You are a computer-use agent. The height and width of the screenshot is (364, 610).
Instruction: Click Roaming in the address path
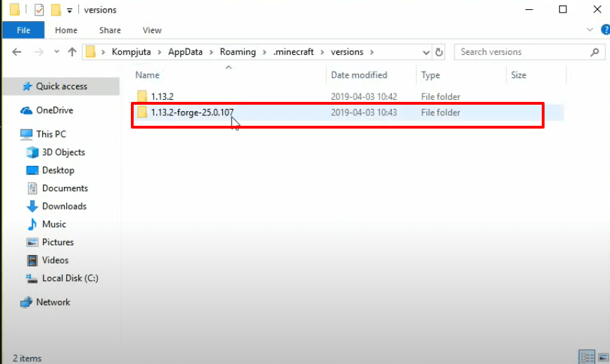coord(238,52)
